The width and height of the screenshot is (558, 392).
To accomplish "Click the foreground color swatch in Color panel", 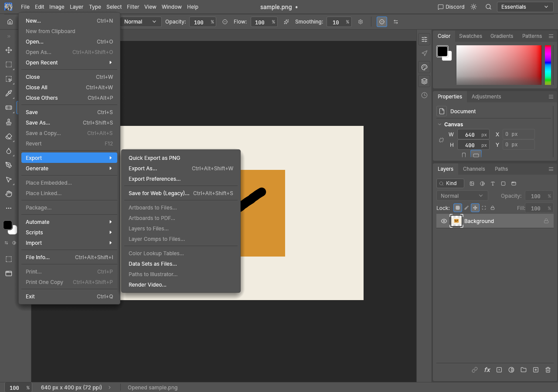I will point(442,51).
